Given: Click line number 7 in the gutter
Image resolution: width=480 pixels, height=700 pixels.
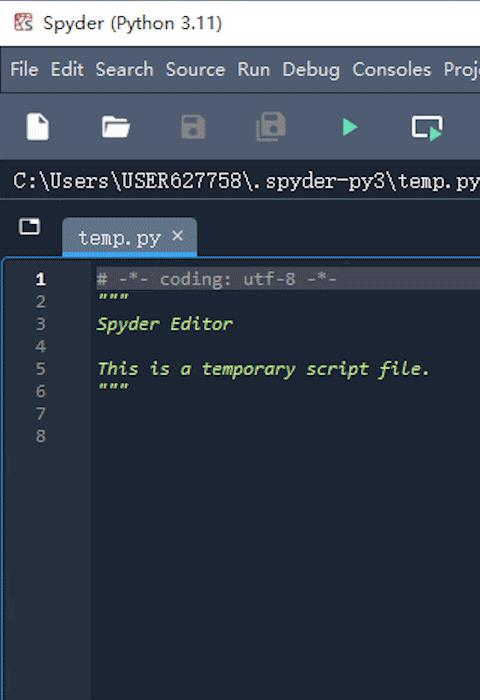Looking at the screenshot, I should click(41, 413).
